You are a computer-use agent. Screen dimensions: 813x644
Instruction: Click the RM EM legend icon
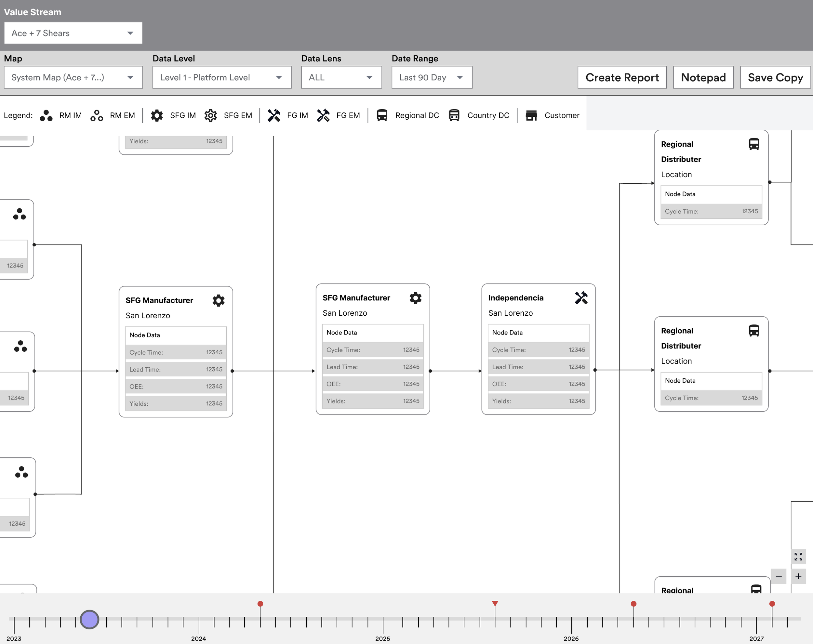(x=97, y=115)
